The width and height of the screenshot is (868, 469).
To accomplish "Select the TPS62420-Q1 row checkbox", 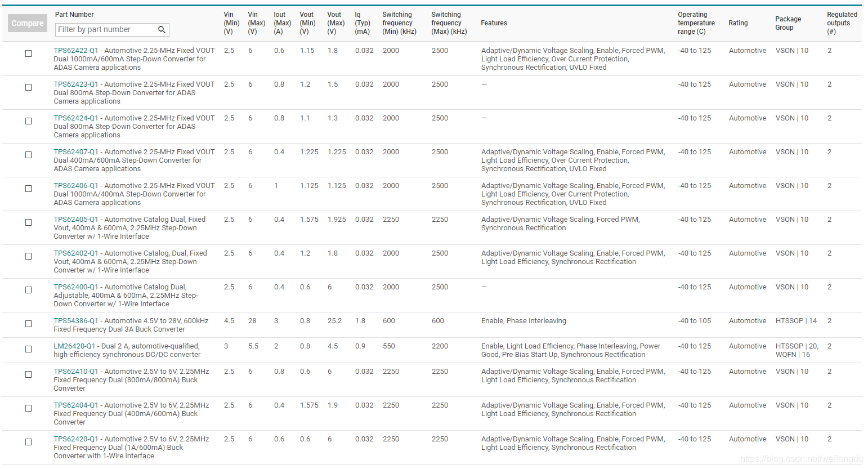I will (28, 442).
